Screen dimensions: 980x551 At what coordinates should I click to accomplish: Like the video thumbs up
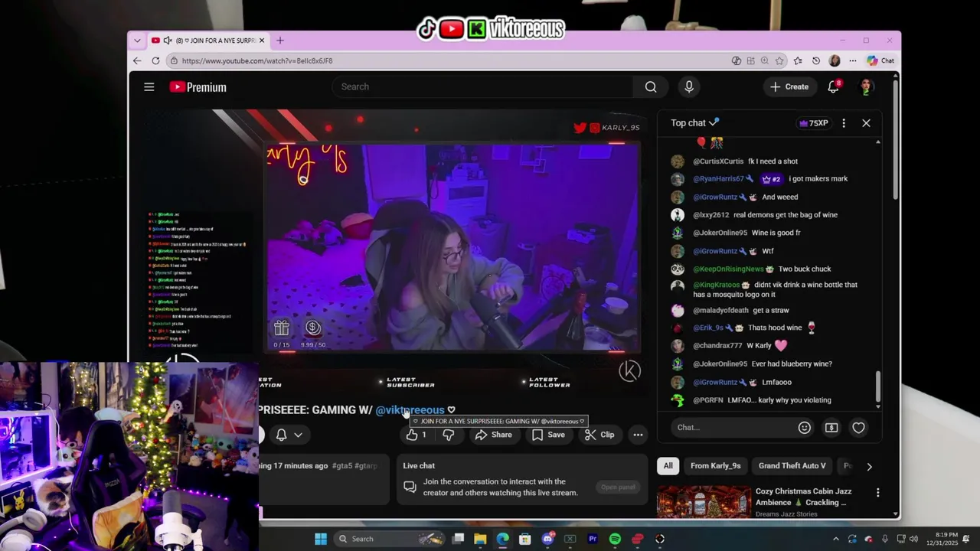(416, 435)
